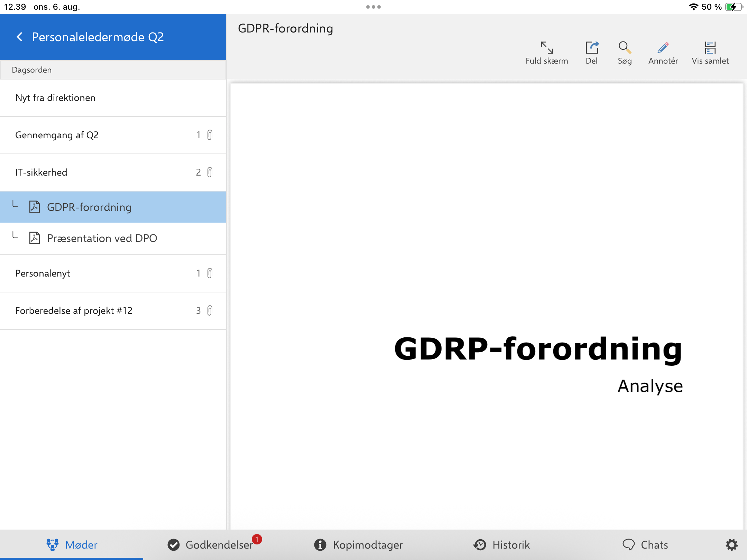The width and height of the screenshot is (747, 560).
Task: Expand Gennemgang af Q2 agenda item
Action: [x=104, y=135]
